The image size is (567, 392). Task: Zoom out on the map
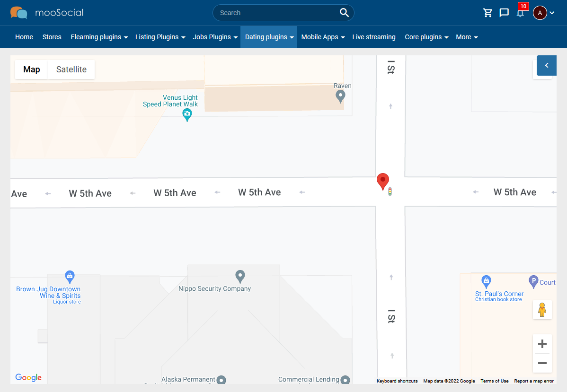[542, 363]
